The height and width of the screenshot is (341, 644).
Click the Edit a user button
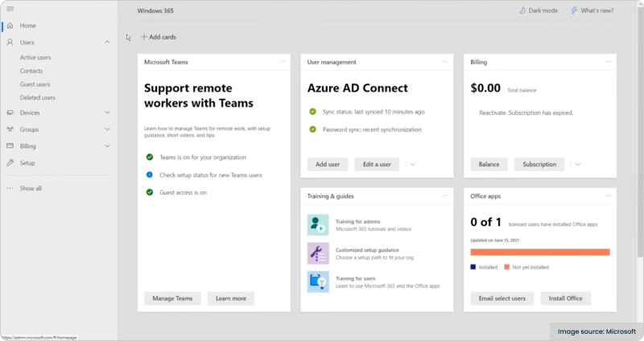point(377,164)
